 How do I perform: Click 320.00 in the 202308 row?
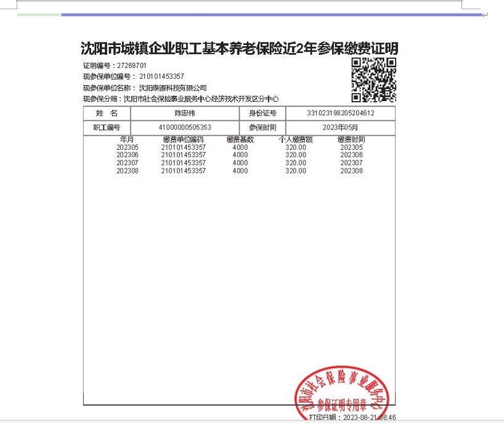point(296,171)
